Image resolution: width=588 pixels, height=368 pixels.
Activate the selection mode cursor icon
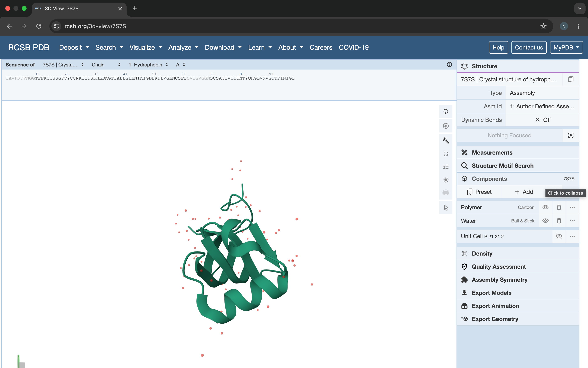click(446, 208)
